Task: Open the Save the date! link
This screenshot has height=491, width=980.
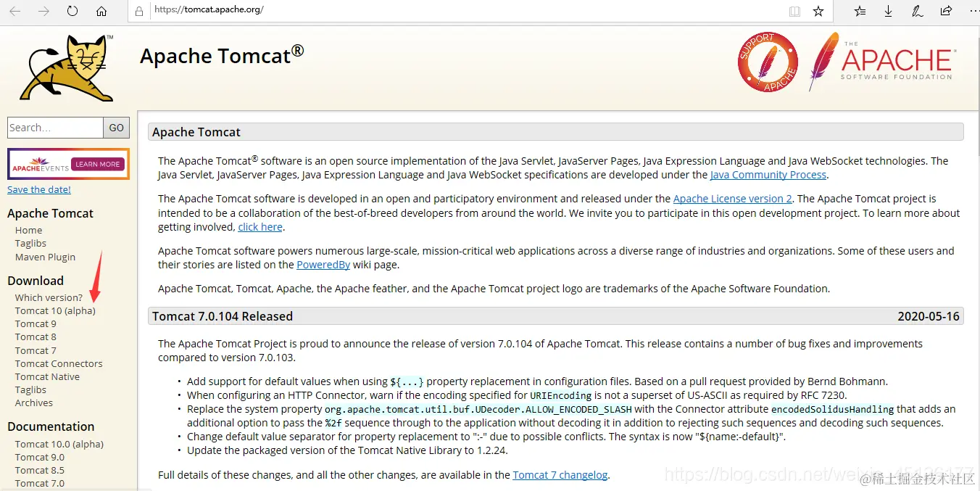Action: (39, 189)
